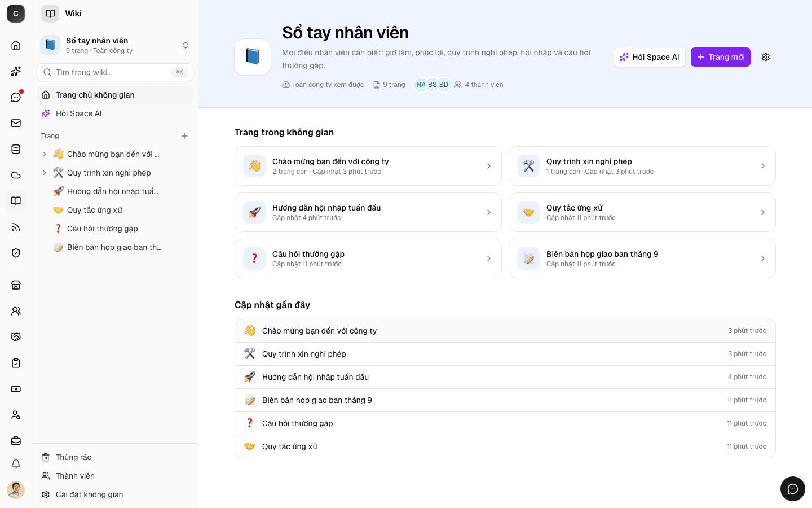Open Hỏi Space AI in the sidebar
Screen dimensions: 812x508
click(x=115, y=113)
